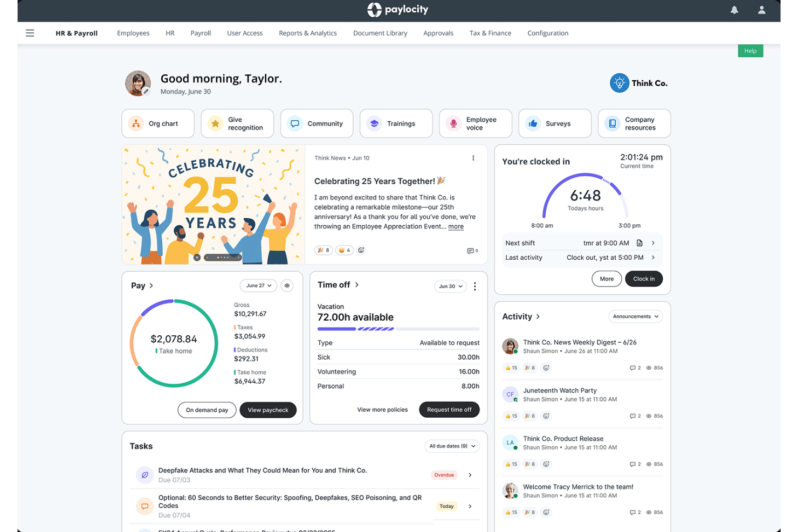
Task: View comments on Weekly Digest post
Action: tap(635, 368)
